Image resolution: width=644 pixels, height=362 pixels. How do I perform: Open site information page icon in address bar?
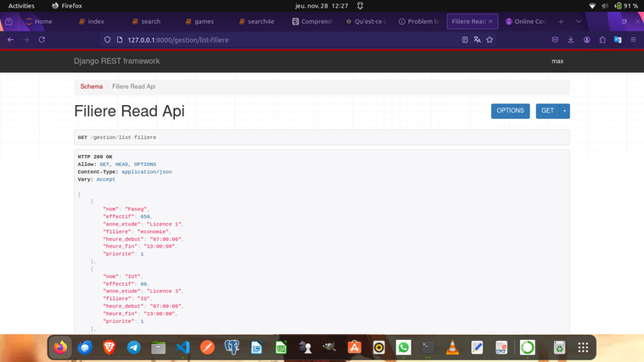[x=120, y=40]
